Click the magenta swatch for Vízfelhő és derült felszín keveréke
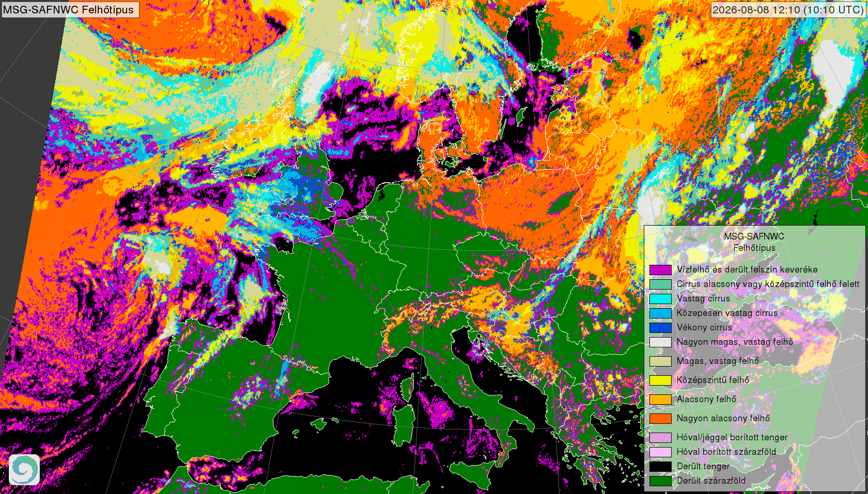 click(x=660, y=269)
